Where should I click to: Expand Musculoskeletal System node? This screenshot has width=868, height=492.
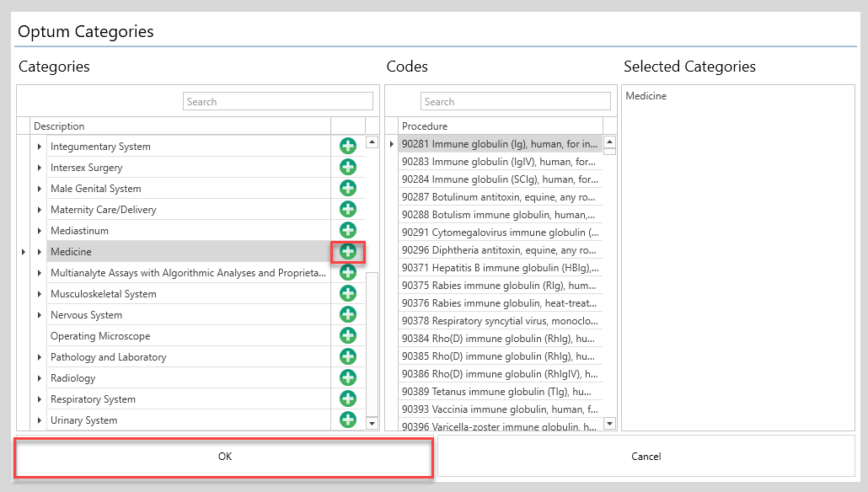click(40, 294)
